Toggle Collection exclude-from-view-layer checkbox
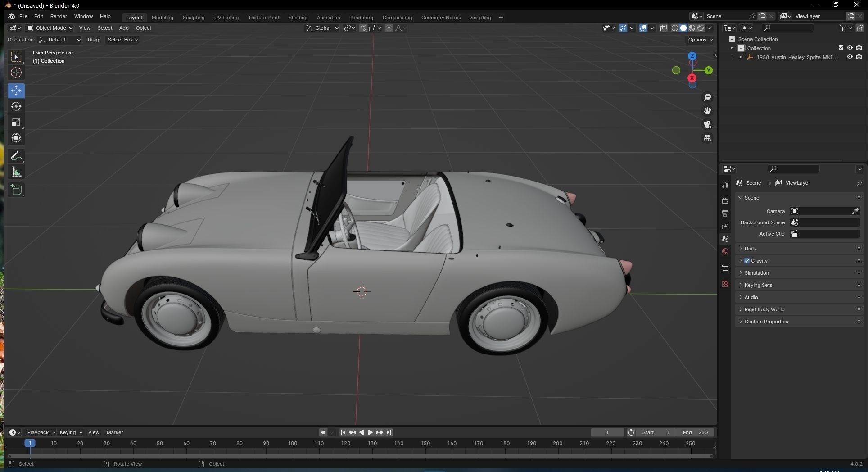This screenshot has height=472, width=868. click(x=841, y=48)
